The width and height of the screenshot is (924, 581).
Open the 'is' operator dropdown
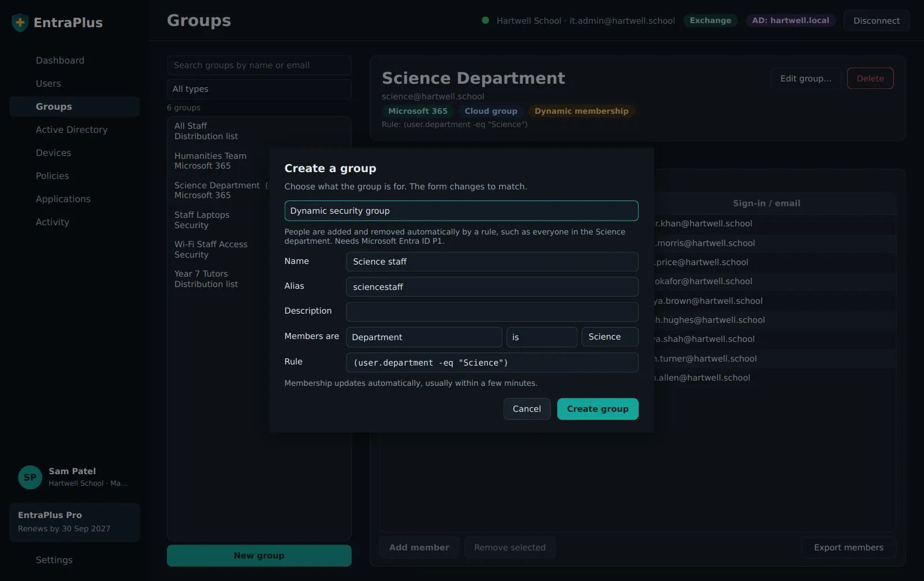(x=541, y=337)
